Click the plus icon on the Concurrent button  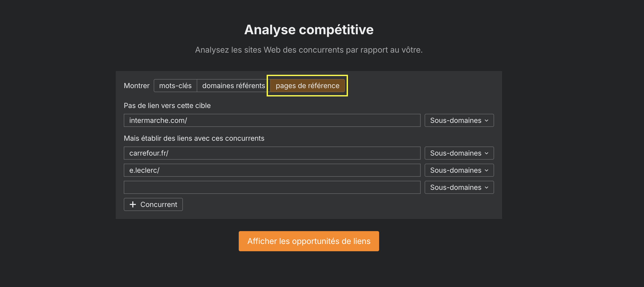coord(133,204)
